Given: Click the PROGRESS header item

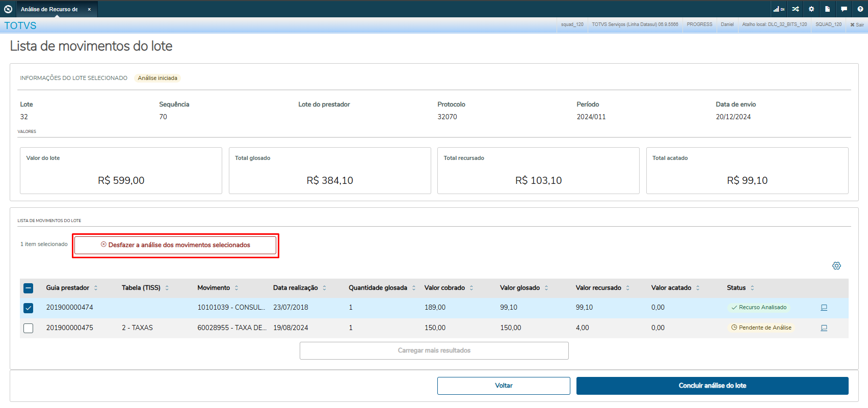Looking at the screenshot, I should click(699, 24).
